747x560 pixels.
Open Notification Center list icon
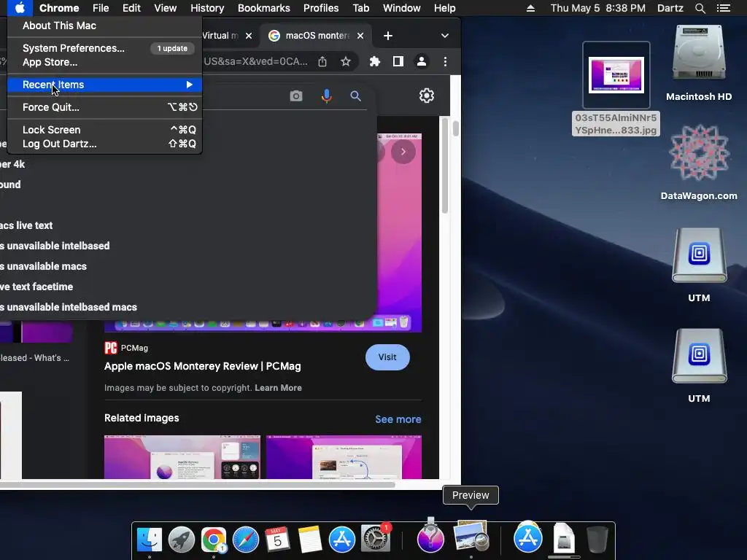click(x=723, y=8)
